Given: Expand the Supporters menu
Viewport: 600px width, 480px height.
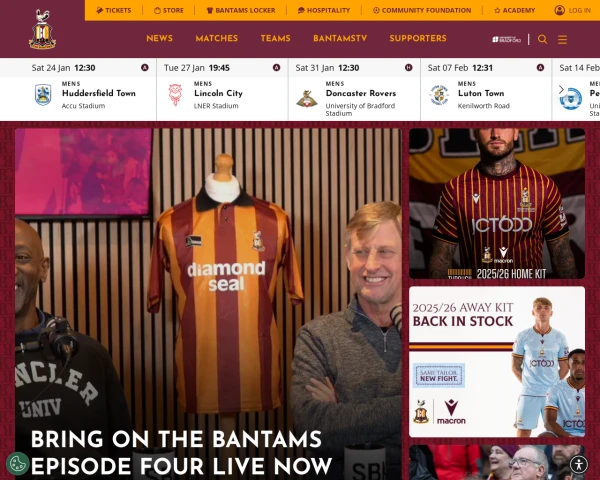Looking at the screenshot, I should click(x=418, y=38).
